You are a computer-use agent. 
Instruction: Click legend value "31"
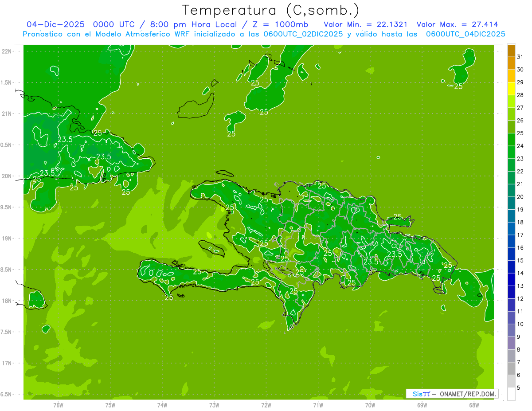520,57
